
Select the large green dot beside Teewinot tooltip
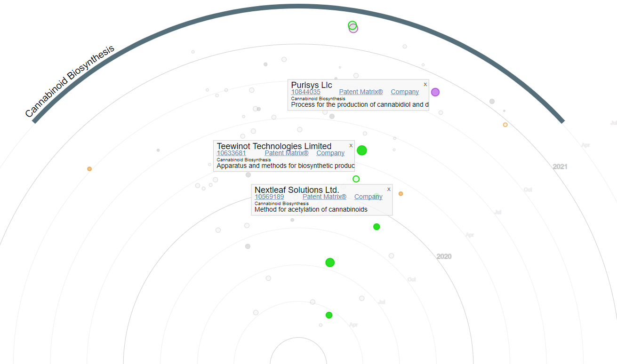(362, 150)
